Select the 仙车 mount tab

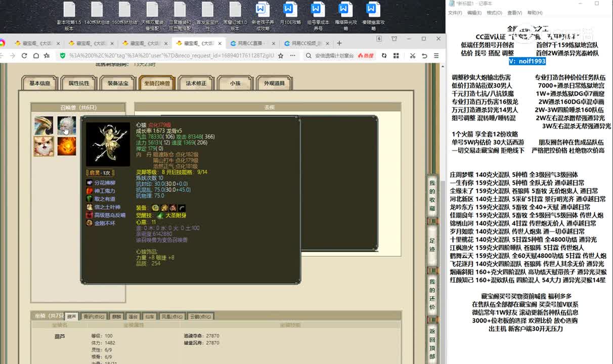pyautogui.click(x=150, y=316)
